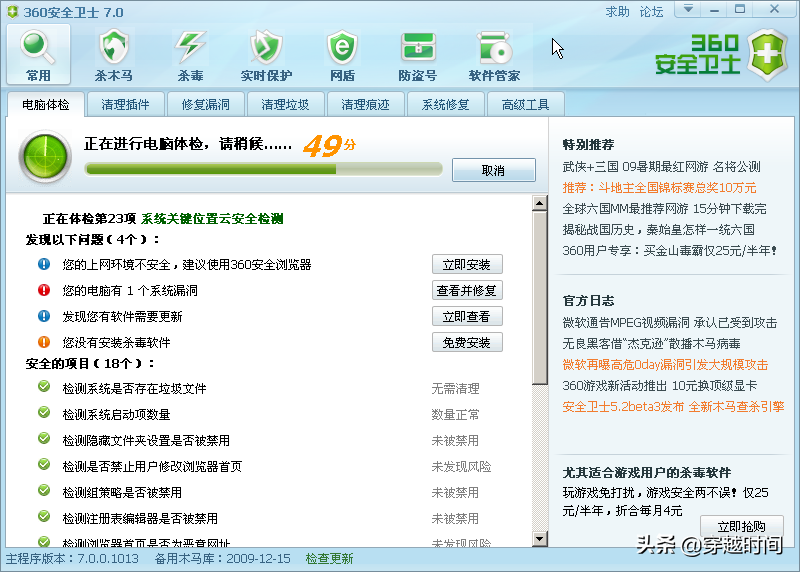
Task: Select the 杀毒 antivirus lightning icon
Action: pos(190,53)
